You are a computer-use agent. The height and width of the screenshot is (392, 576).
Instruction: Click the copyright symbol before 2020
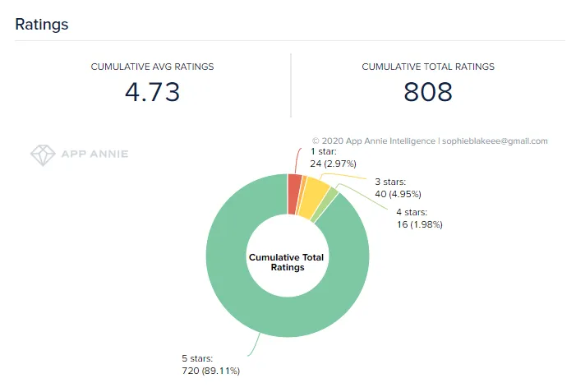click(x=316, y=141)
